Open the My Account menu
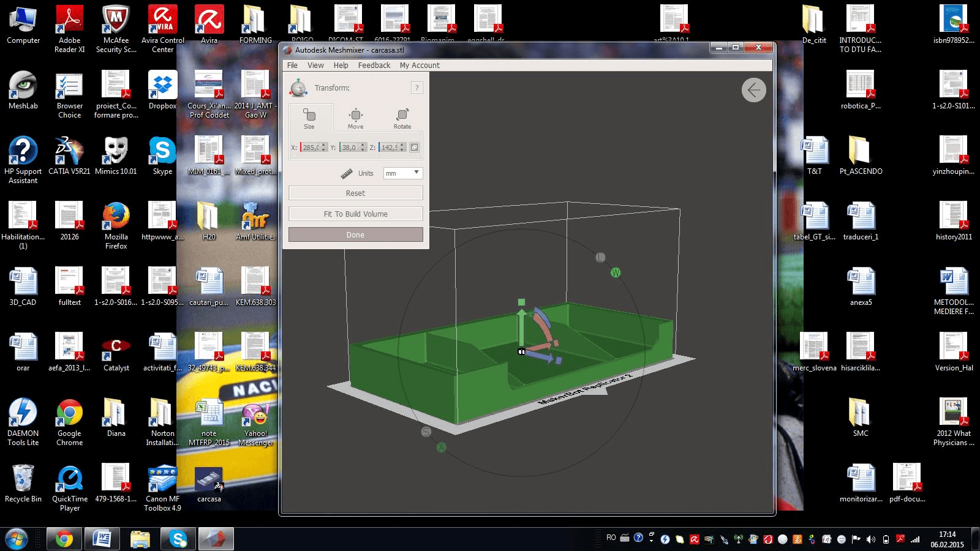 coord(420,66)
